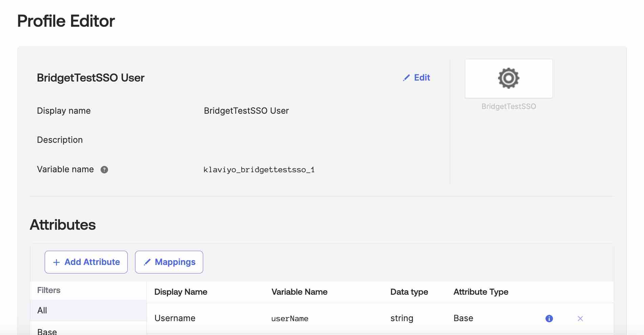Image resolution: width=644 pixels, height=335 pixels.
Task: Click the Edit pencil icon
Action: click(x=406, y=77)
